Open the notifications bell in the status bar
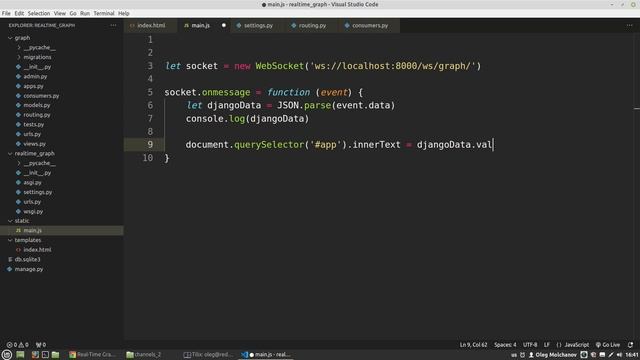The image size is (640, 360). pos(631,345)
